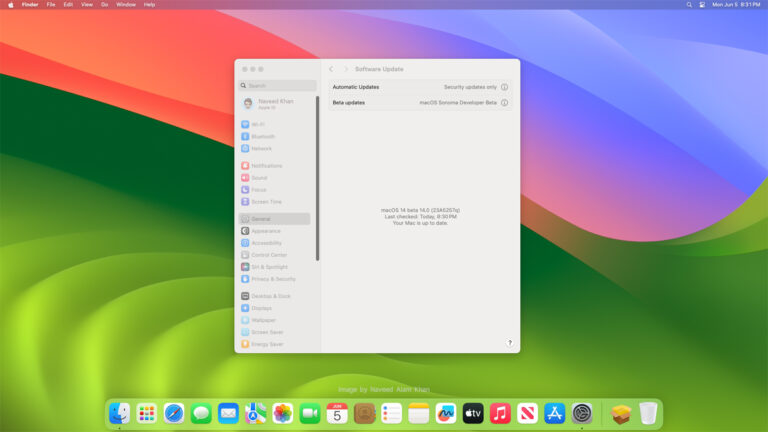Screen dimensions: 768x432
Task: Open the Window menu
Action: pos(126,4)
